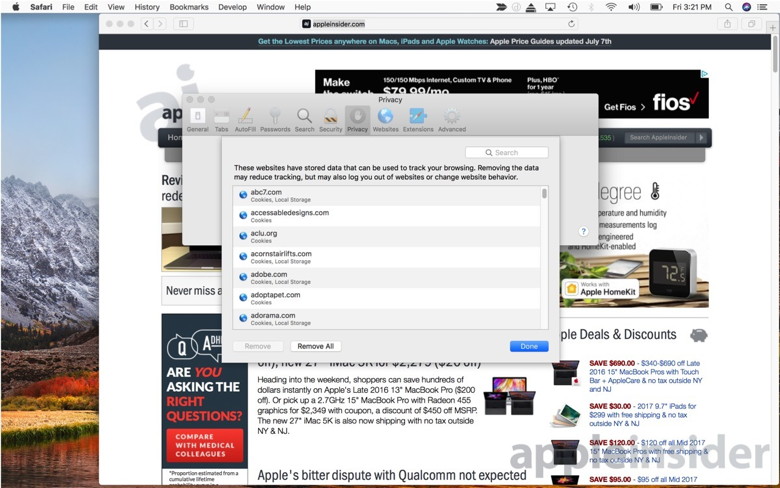
Task: Open the File menu
Action: pyautogui.click(x=68, y=7)
